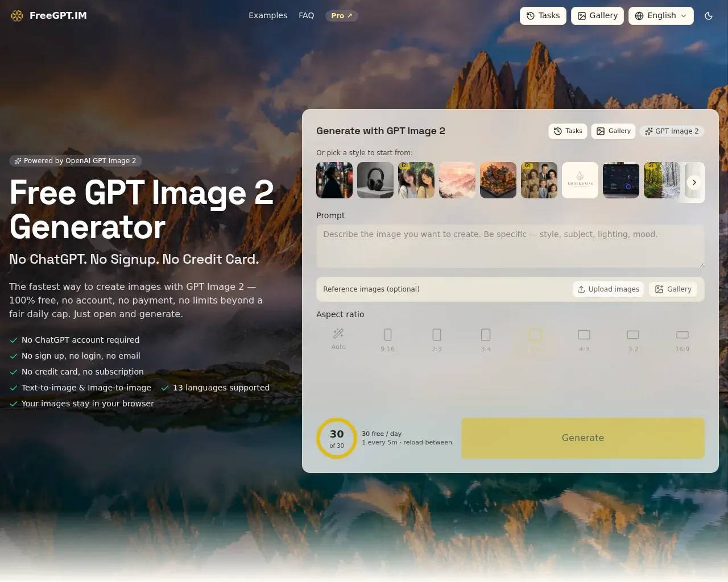The width and height of the screenshot is (728, 582).
Task: Click "No credit card, no subscription" text
Action: click(82, 372)
